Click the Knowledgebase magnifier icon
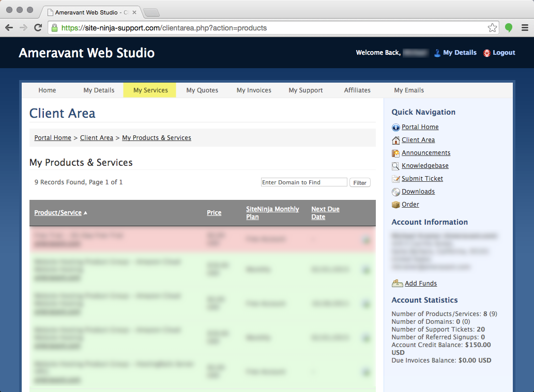 [x=396, y=165]
